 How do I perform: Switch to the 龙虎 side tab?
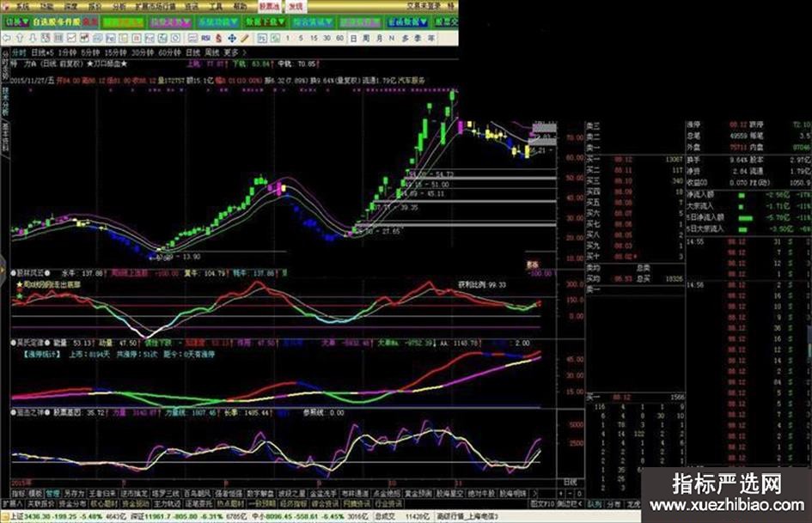coord(632,503)
